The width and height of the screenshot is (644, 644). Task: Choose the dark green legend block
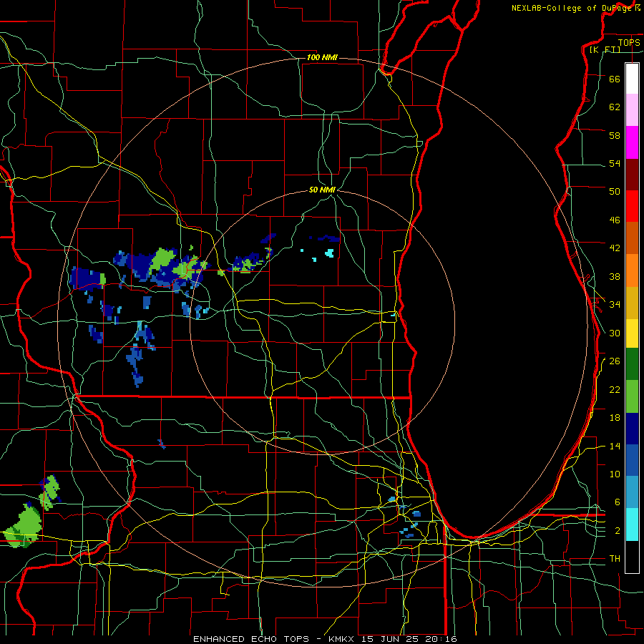(632, 364)
